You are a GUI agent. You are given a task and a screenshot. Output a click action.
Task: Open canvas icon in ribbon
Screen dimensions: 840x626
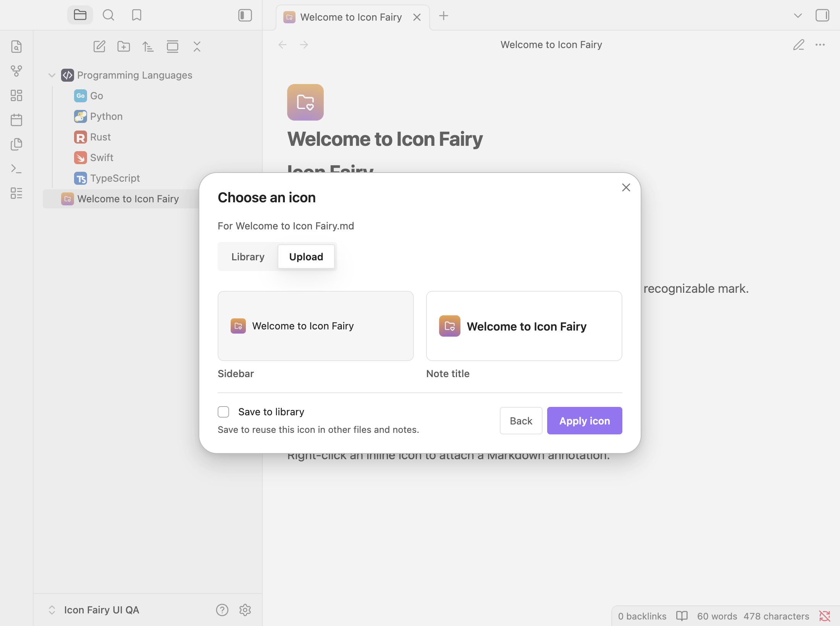pos(16,95)
